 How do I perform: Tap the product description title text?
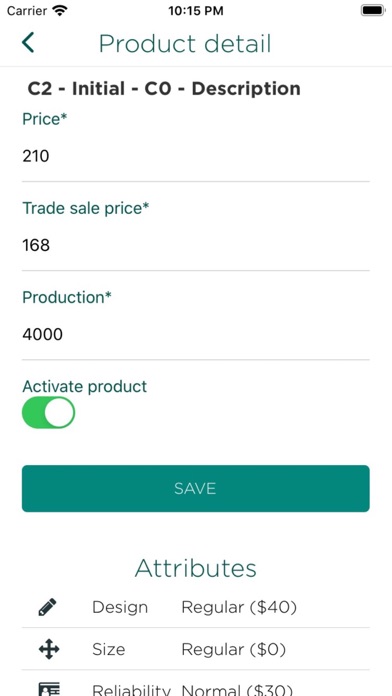[x=164, y=89]
